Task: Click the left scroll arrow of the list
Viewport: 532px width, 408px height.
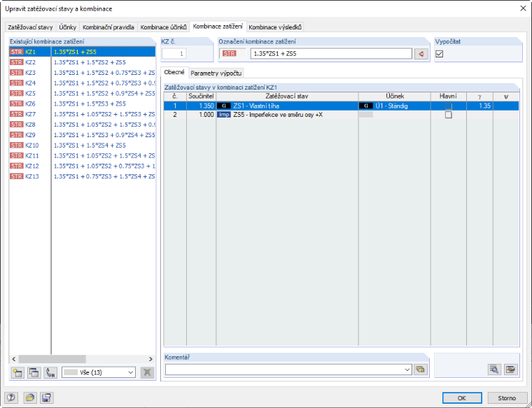Action: coord(14,359)
